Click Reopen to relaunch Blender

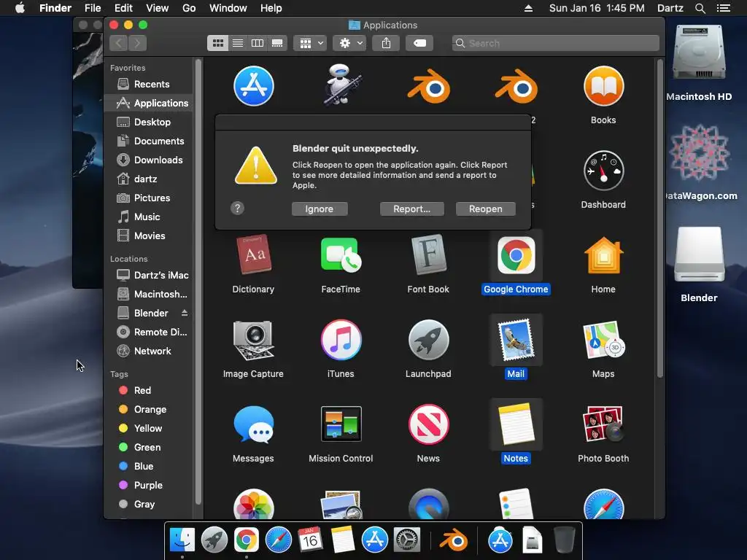point(485,209)
